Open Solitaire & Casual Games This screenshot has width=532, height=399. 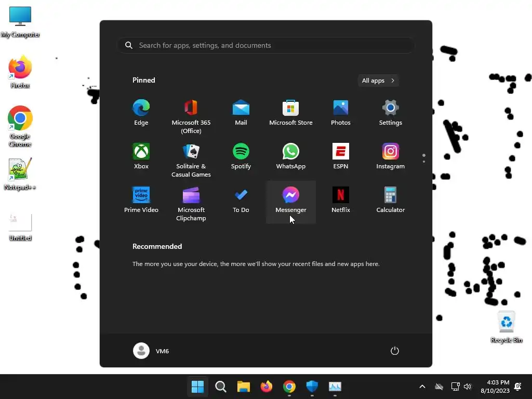(x=191, y=160)
